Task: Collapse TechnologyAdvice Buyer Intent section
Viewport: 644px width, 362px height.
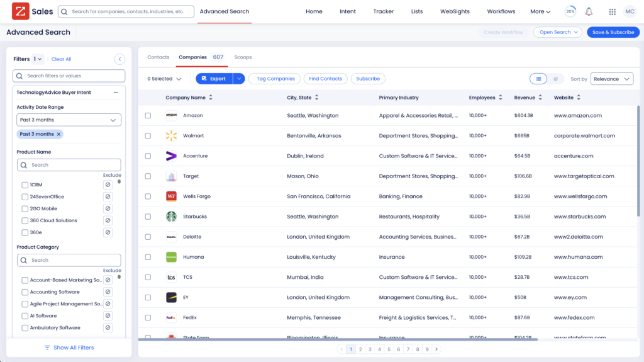Action: (x=116, y=93)
